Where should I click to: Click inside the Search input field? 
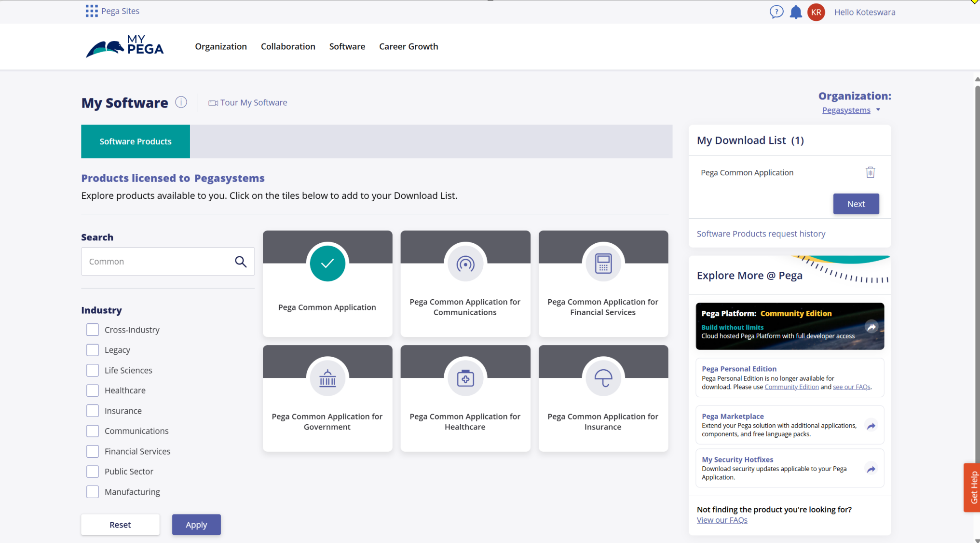pyautogui.click(x=159, y=261)
